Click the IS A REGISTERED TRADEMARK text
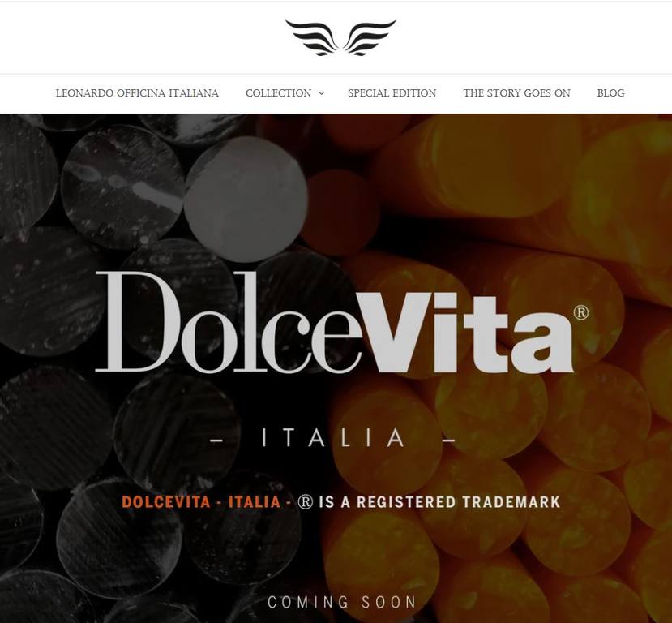Viewport: 672px width, 623px height. click(x=439, y=501)
